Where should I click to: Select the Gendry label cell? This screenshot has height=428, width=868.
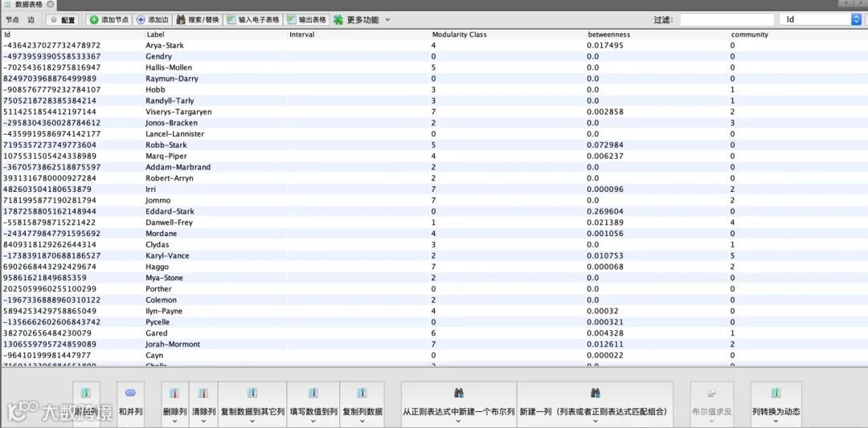click(x=159, y=56)
